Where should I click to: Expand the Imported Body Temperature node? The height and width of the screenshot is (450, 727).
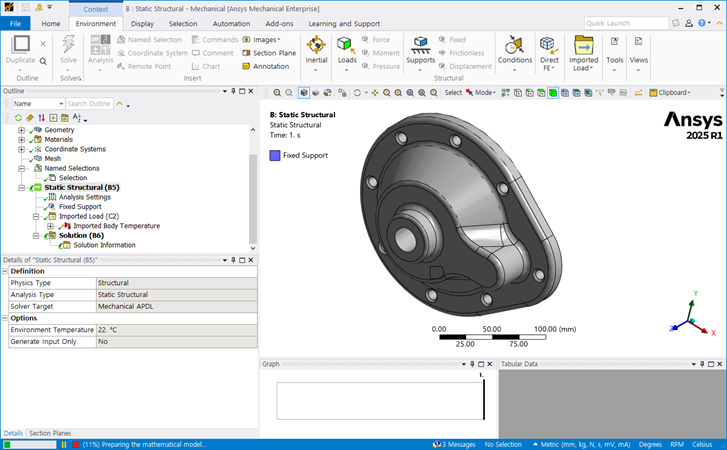tap(50, 226)
